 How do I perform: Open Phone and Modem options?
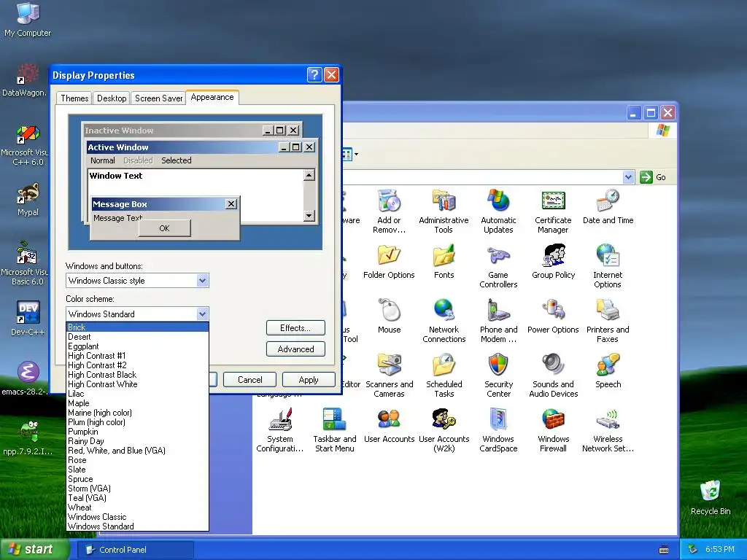[498, 321]
